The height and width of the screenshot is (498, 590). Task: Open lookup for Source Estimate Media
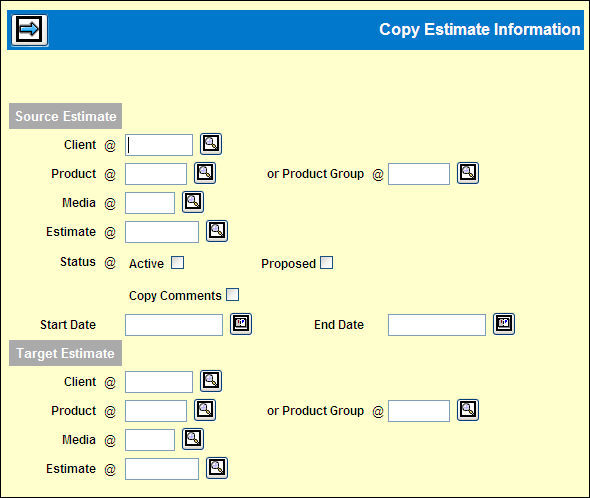tap(193, 202)
